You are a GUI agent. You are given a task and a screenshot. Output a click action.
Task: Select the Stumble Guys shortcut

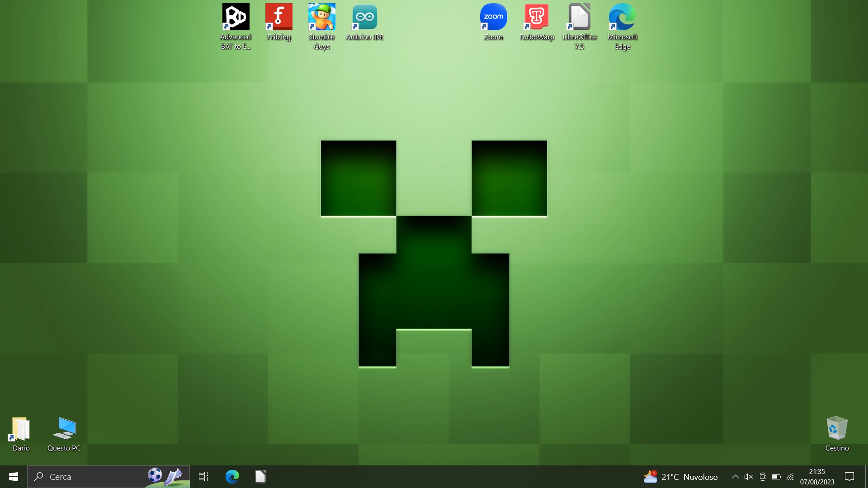[321, 18]
